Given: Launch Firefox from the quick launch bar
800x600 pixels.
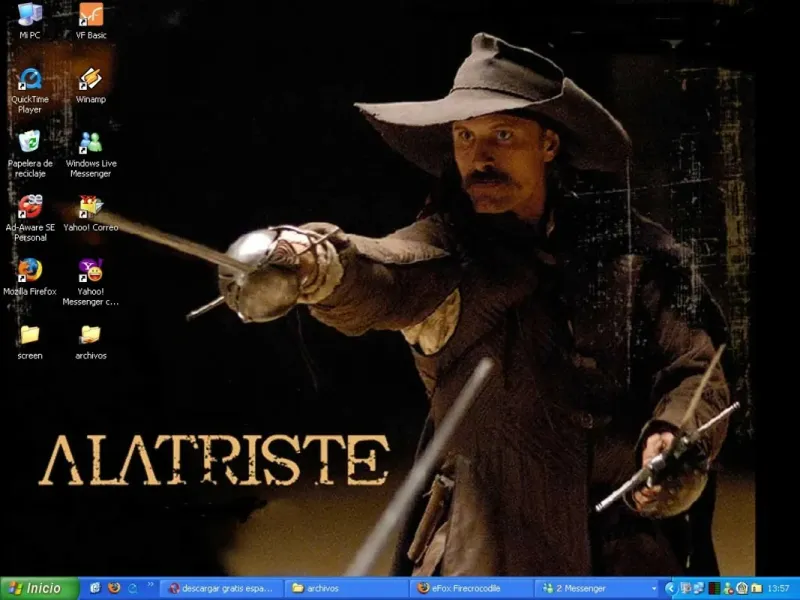Looking at the screenshot, I should 114,588.
